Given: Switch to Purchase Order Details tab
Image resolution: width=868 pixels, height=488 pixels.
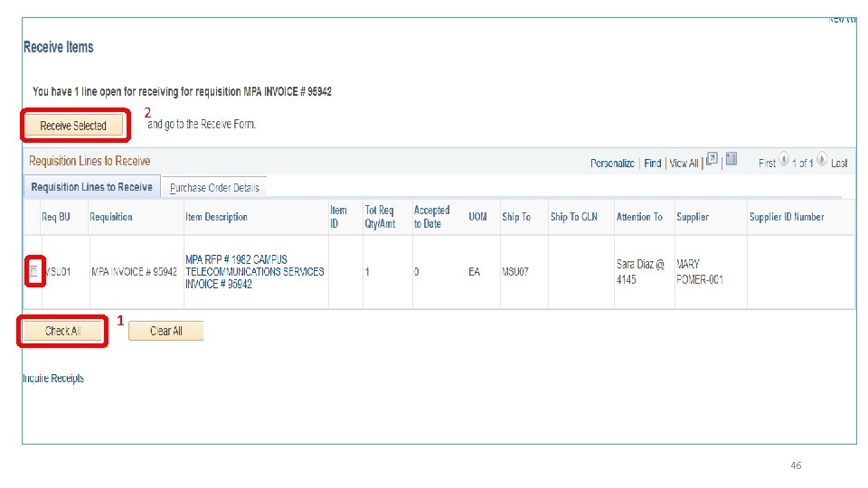Looking at the screenshot, I should pos(214,188).
